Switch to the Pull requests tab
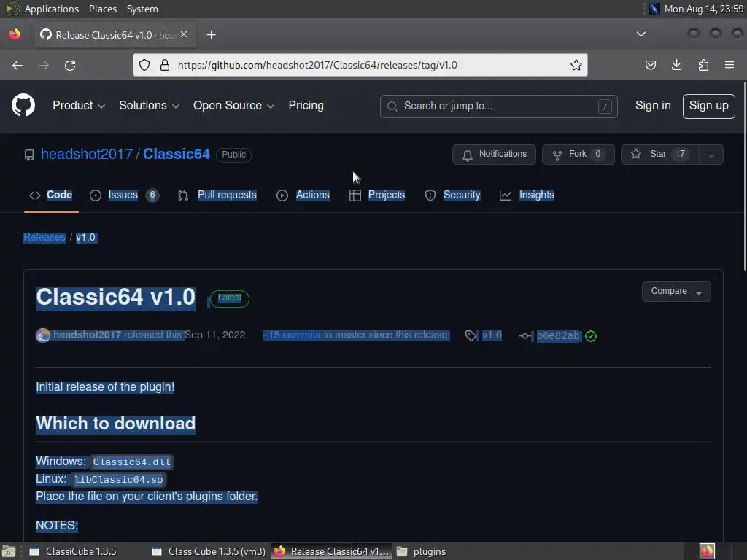747x560 pixels. (x=217, y=195)
